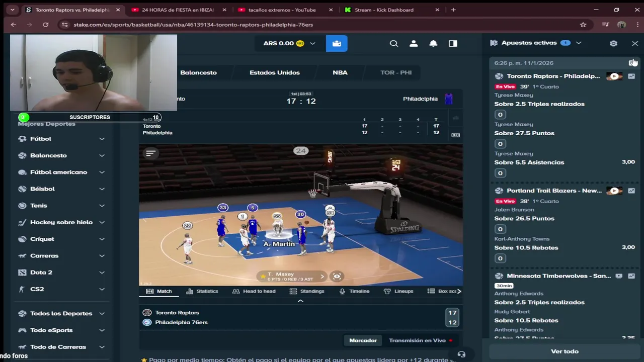Image resolution: width=644 pixels, height=362 pixels.
Task: Collapse the match tracker with the up chevron
Action: (x=300, y=301)
